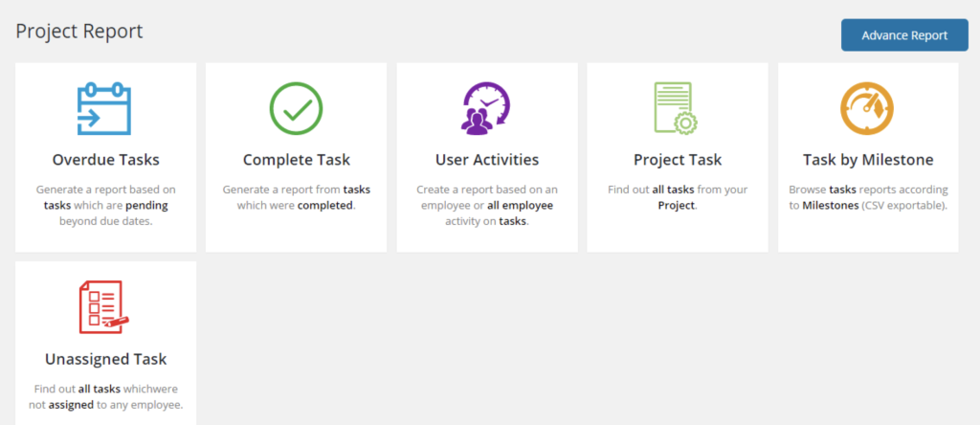Open the User Activities report heading
980x425 pixels.
pyautogui.click(x=487, y=160)
